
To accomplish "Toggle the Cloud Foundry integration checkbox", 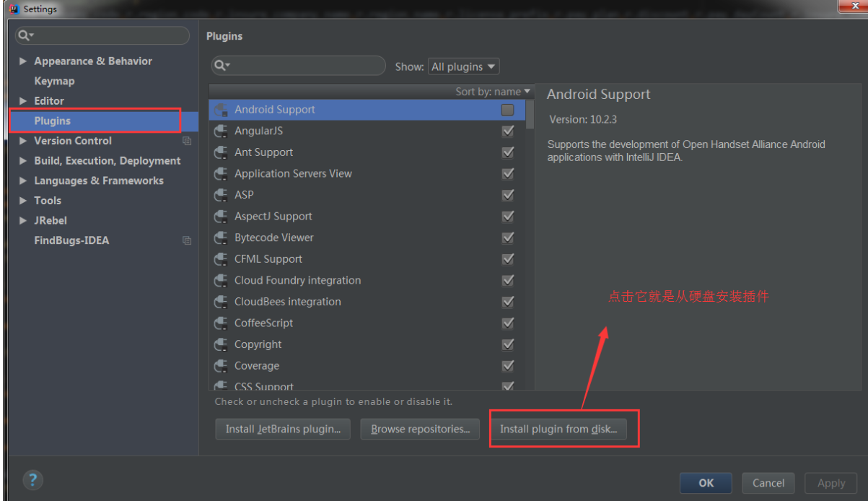I will [x=508, y=280].
